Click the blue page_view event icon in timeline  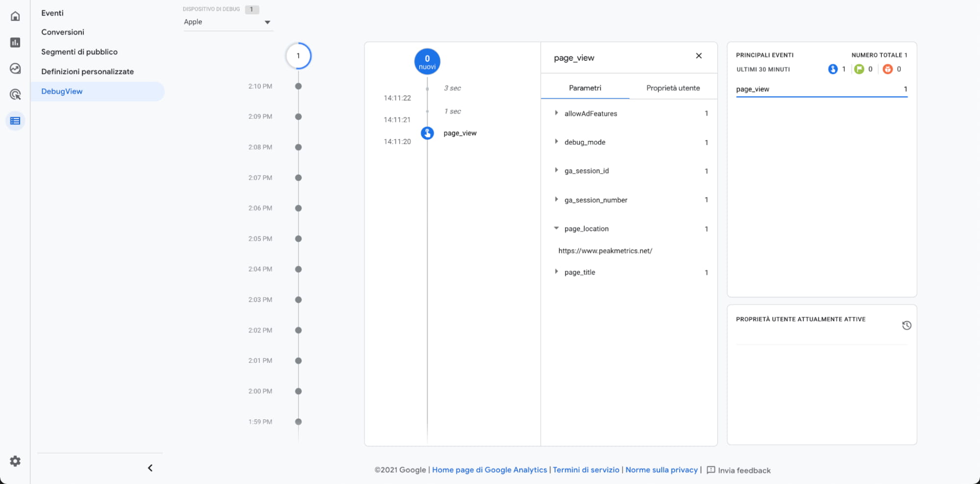(427, 133)
